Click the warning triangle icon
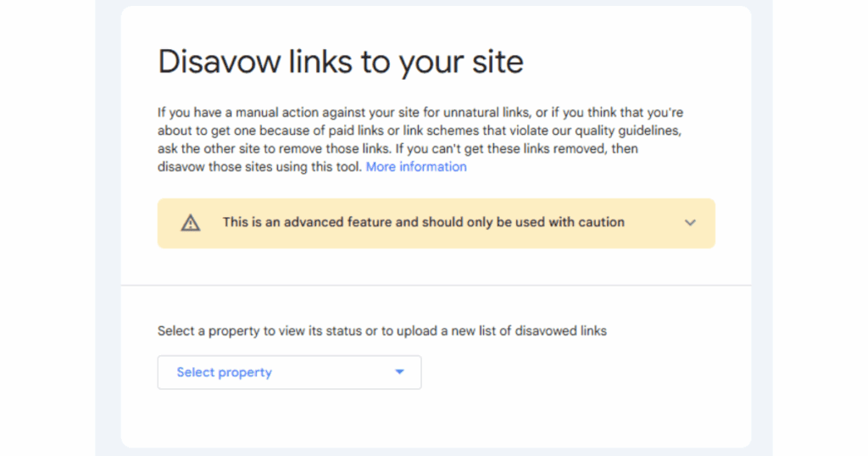The image size is (868, 456). pyautogui.click(x=191, y=223)
